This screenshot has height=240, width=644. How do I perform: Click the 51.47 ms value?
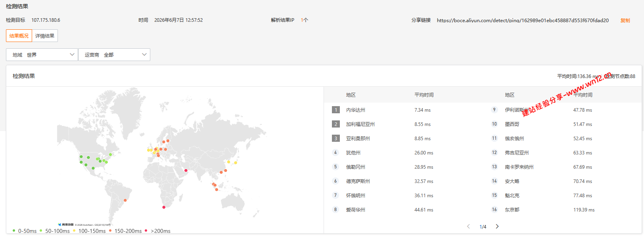pos(583,124)
